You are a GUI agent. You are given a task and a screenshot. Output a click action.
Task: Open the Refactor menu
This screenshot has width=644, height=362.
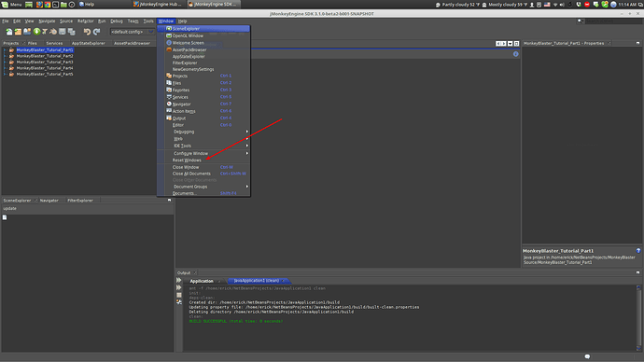86,21
